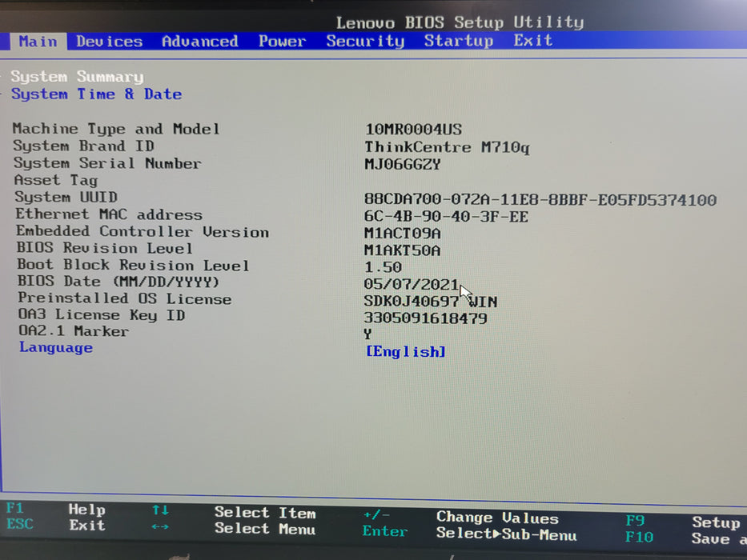Click machine type value 10MR0004US
The image size is (747, 560).
pyautogui.click(x=413, y=129)
